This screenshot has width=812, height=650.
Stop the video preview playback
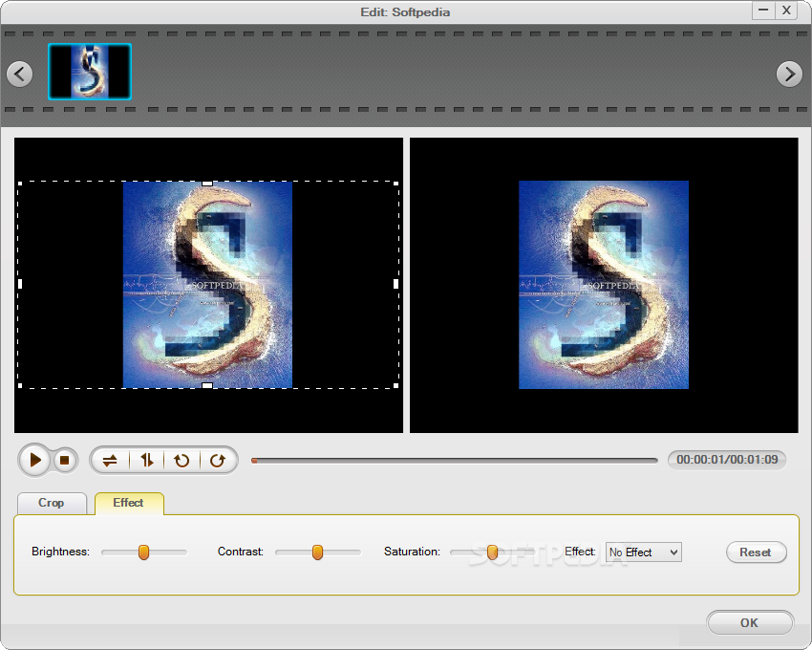(65, 461)
